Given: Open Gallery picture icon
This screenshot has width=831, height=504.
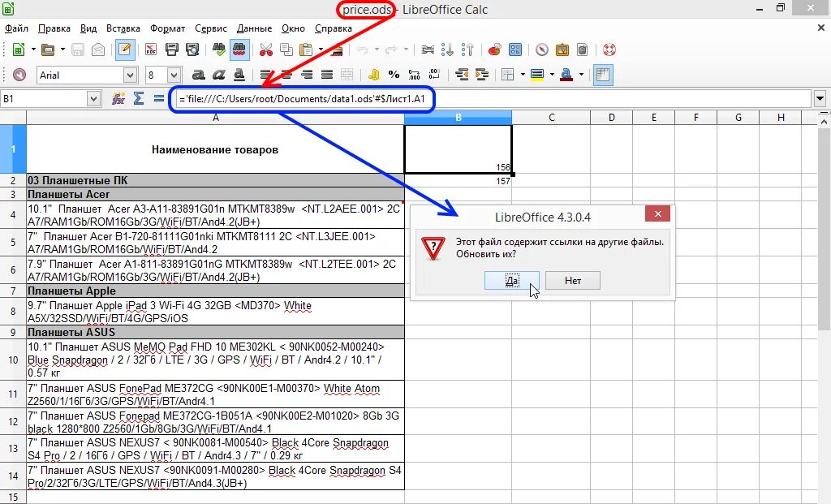Looking at the screenshot, I should pyautogui.click(x=562, y=50).
